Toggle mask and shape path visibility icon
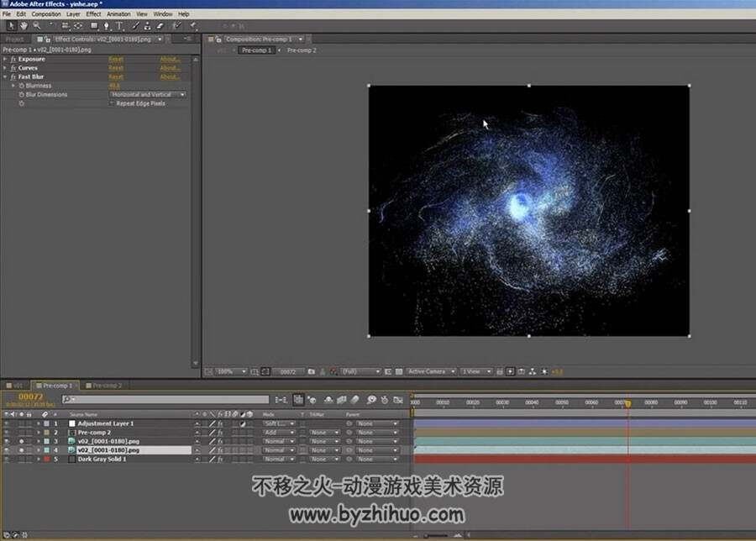The height and width of the screenshot is (541, 756). 265,371
